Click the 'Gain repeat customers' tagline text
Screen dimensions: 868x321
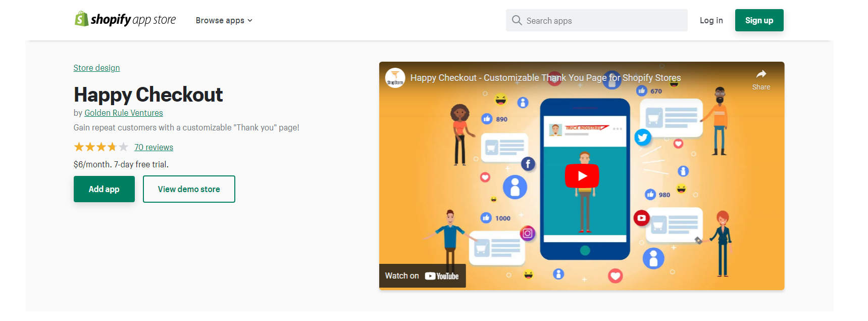point(186,127)
